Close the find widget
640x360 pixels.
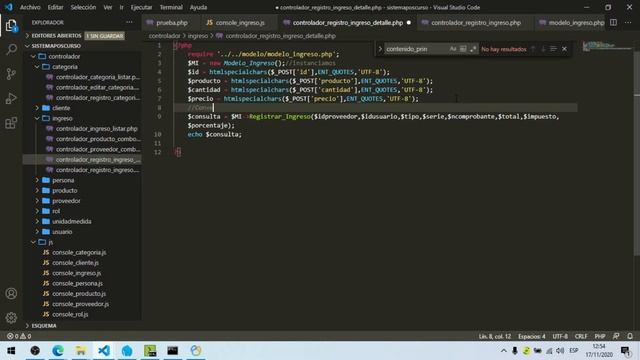(x=564, y=49)
